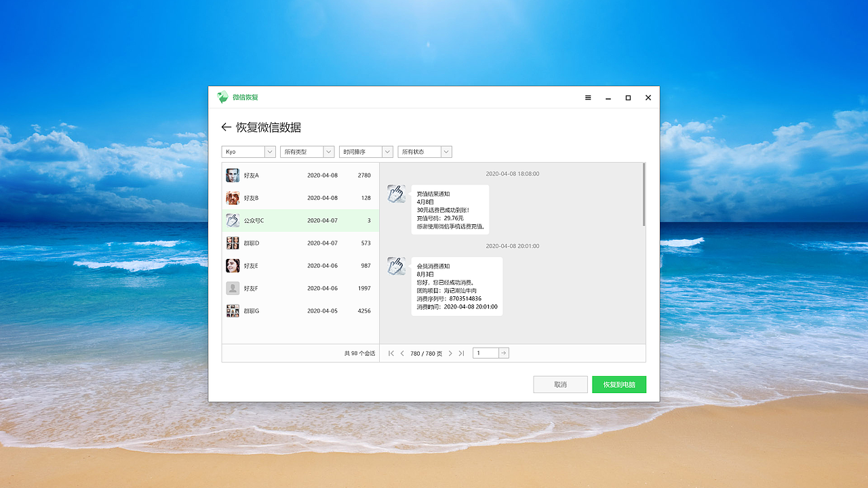This screenshot has width=868, height=488.
Task: Click the 恢复到电脑 restore button
Action: coord(619,384)
